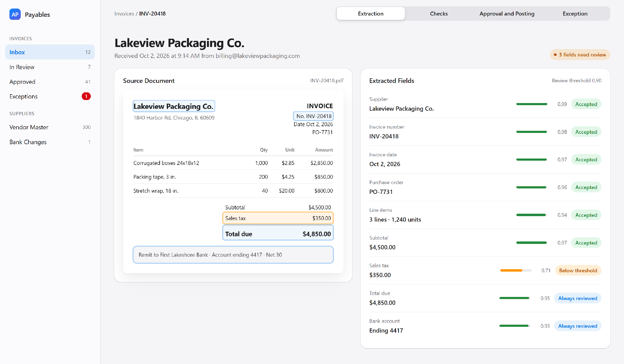Open the Inbox invoices list

point(50,52)
